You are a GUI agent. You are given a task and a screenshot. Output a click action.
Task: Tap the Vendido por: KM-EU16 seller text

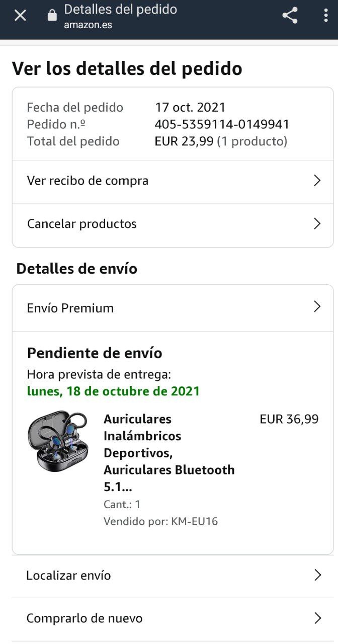(x=160, y=521)
